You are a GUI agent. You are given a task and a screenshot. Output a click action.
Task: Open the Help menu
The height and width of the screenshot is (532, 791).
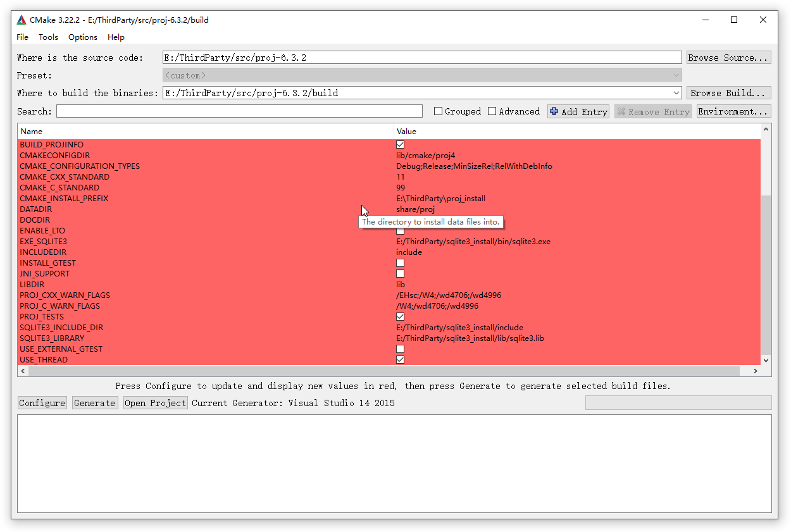116,37
